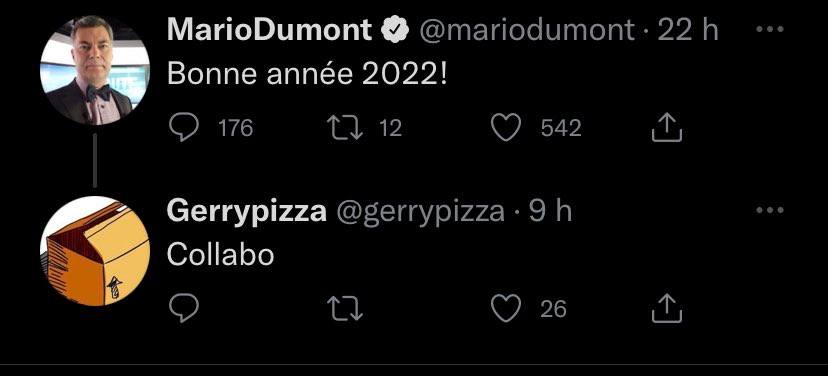Retweet Gerrypizza's Collabo tweet
Viewport: 828px width, 376px height.
click(x=345, y=308)
